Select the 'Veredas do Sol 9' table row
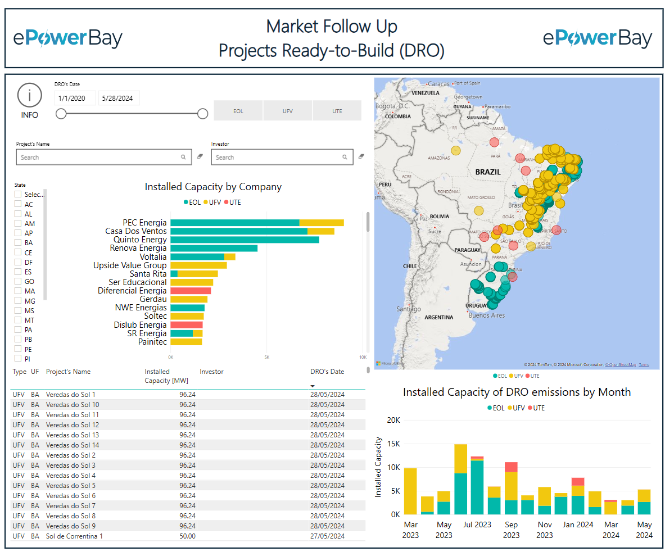This screenshot has width=666, height=552. pyautogui.click(x=188, y=526)
